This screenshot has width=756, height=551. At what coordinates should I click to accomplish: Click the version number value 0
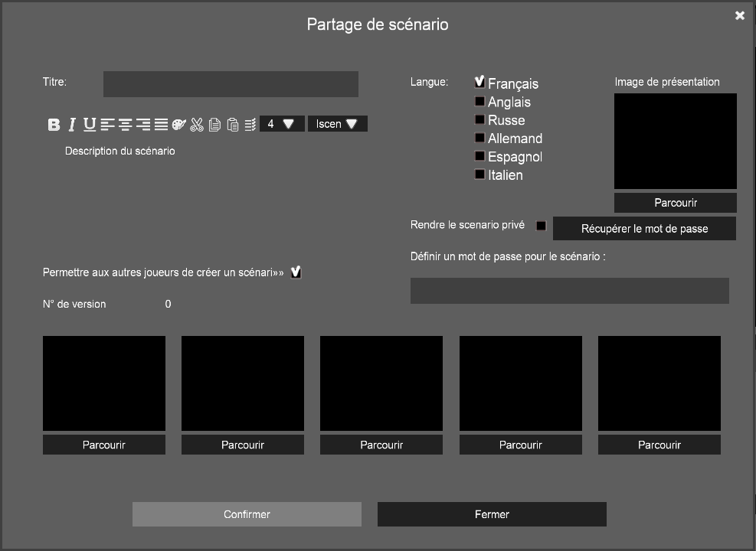coord(168,304)
